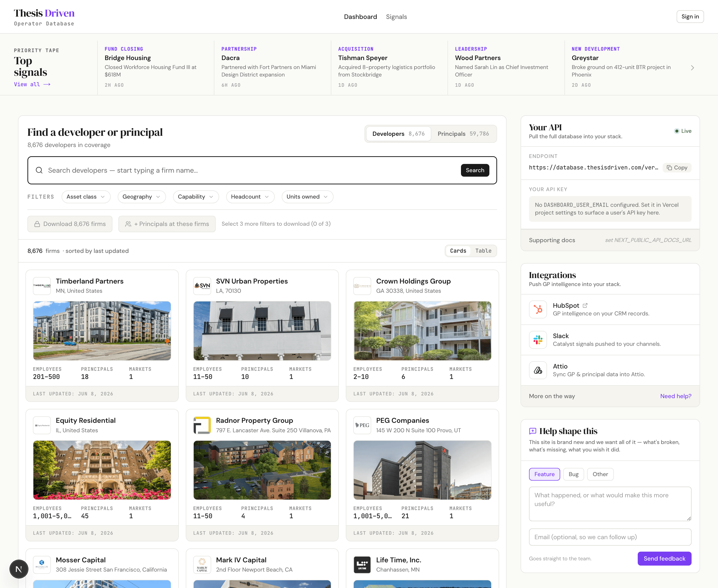Open the Dashboard nav item
Screen dimensions: 718x588
click(x=360, y=17)
